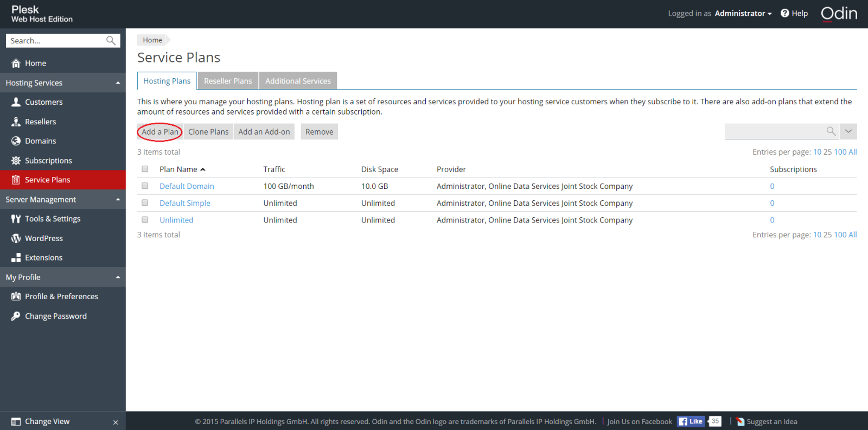The width and height of the screenshot is (868, 430).
Task: Click the Subscriptions gear icon
Action: pyautogui.click(x=16, y=161)
